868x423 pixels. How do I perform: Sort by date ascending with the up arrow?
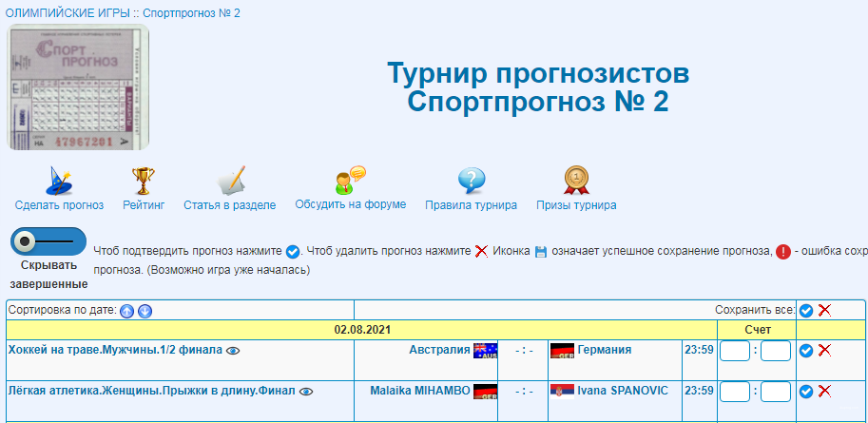coord(126,311)
